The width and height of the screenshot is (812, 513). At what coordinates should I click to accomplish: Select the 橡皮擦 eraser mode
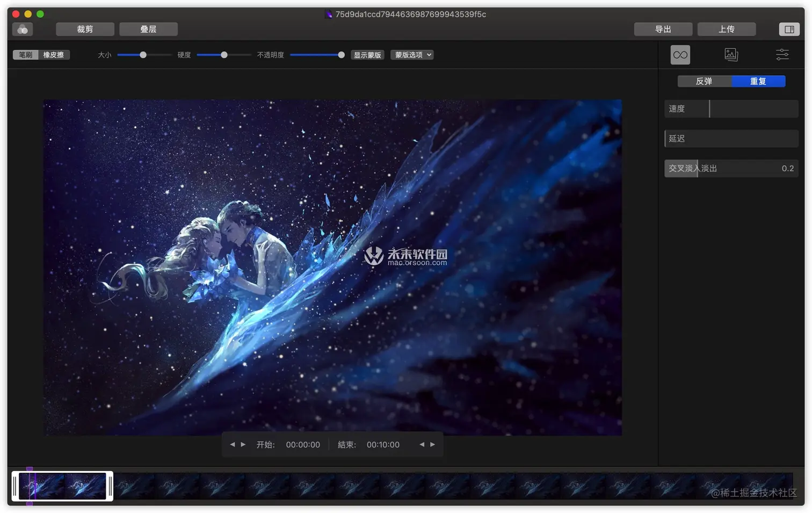pyautogui.click(x=54, y=55)
